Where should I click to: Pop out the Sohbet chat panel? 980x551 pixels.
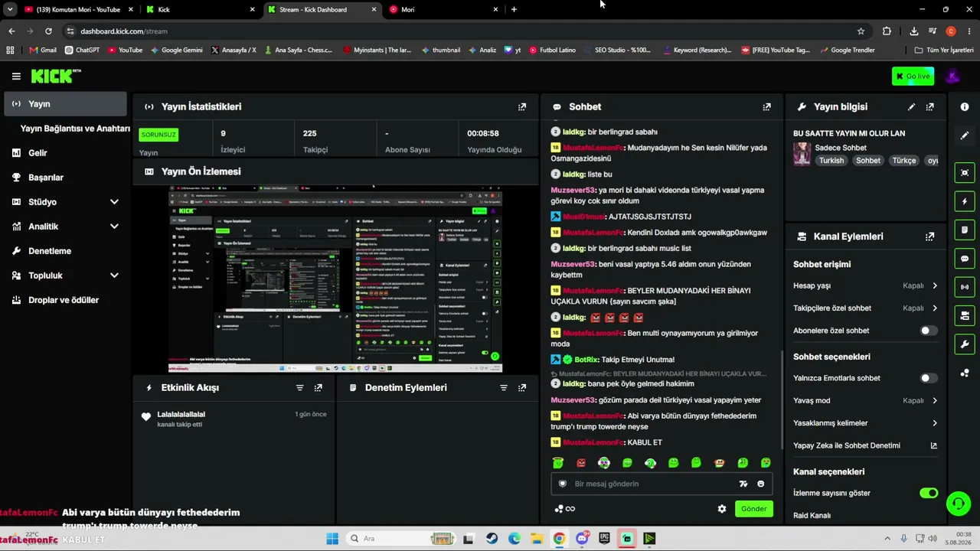click(x=766, y=107)
